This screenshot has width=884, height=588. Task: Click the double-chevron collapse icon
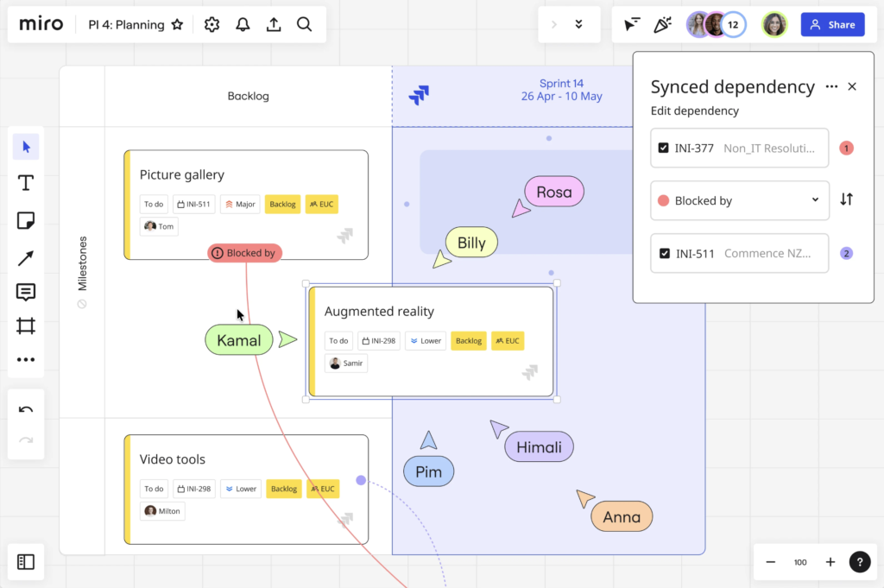pyautogui.click(x=578, y=24)
